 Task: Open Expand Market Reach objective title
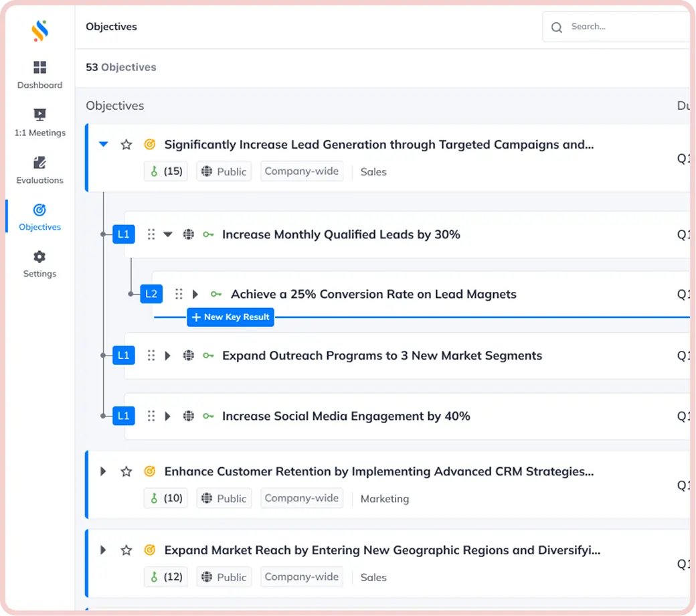[x=382, y=550]
